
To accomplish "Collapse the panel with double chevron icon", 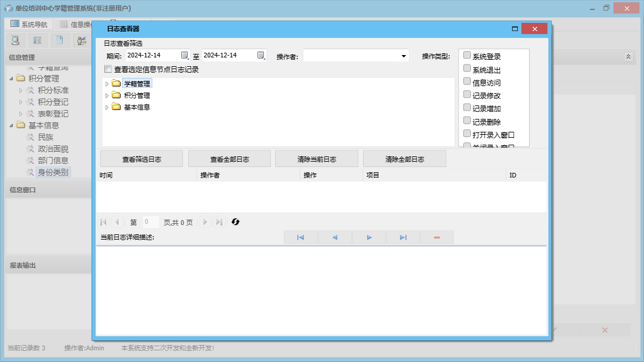I will point(628,57).
